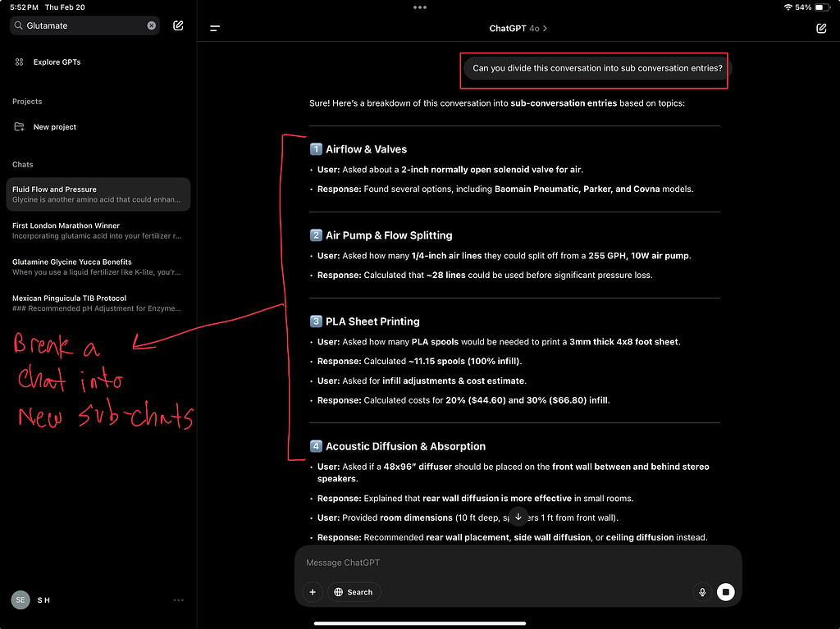840x629 pixels.
Task: Start a new chat from the top-right compose icon
Action: [821, 28]
